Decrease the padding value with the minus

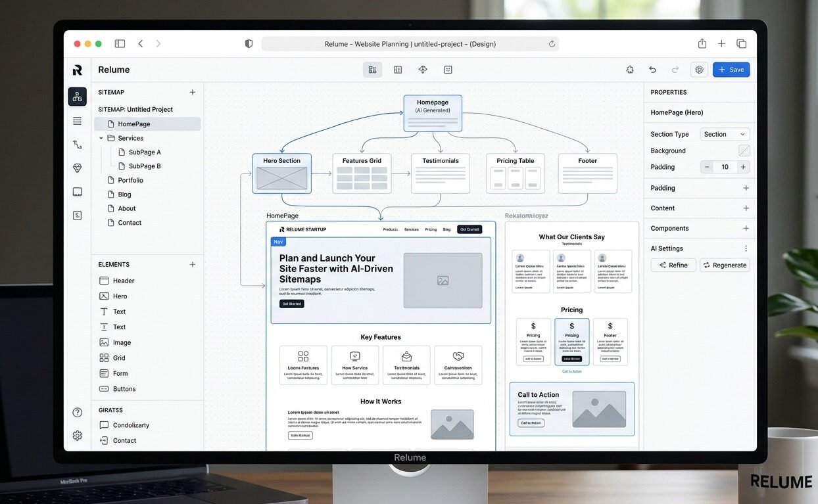(x=708, y=167)
